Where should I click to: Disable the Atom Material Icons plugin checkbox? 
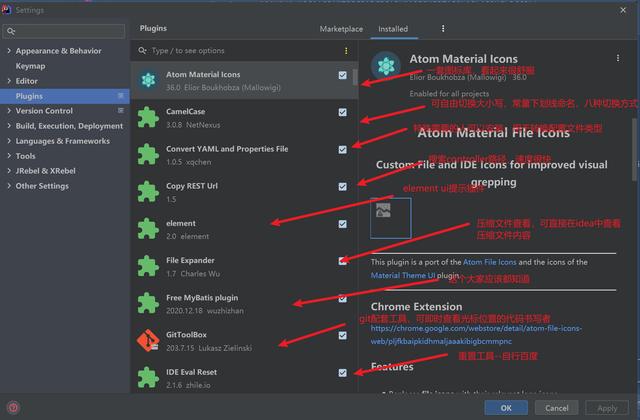[342, 75]
